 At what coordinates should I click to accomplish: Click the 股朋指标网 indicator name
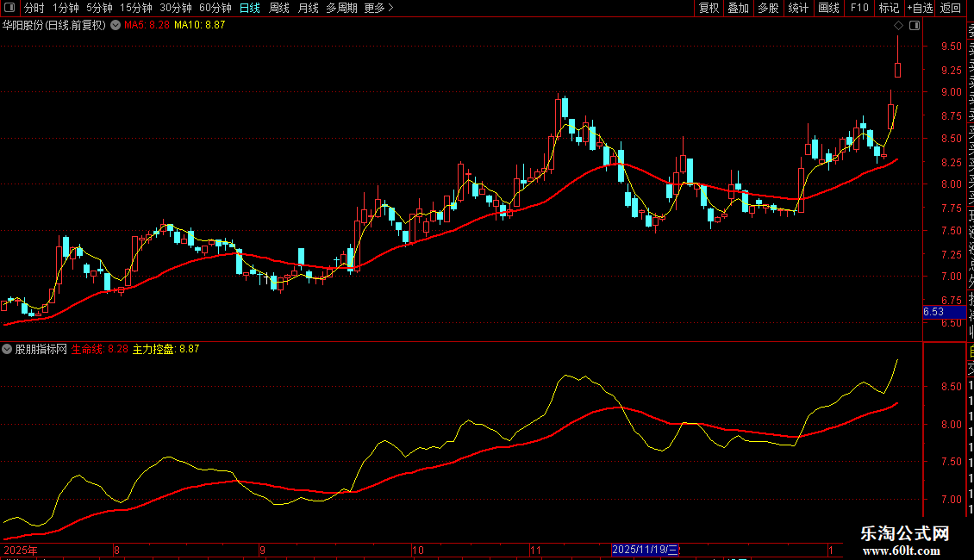coord(41,349)
